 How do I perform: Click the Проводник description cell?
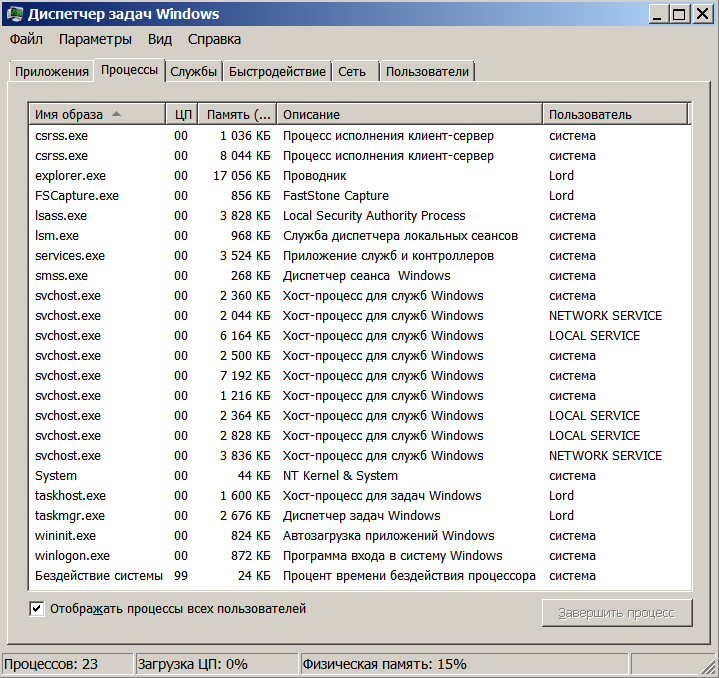[315, 176]
